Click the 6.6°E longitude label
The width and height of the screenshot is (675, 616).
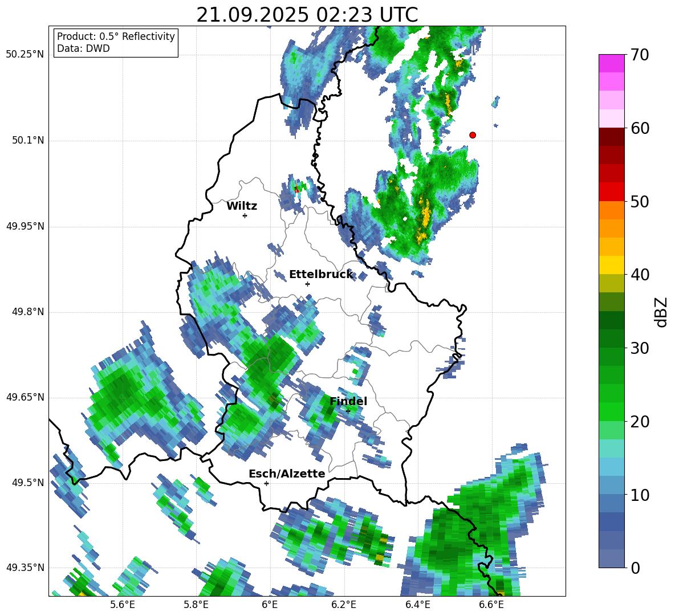pyautogui.click(x=491, y=605)
